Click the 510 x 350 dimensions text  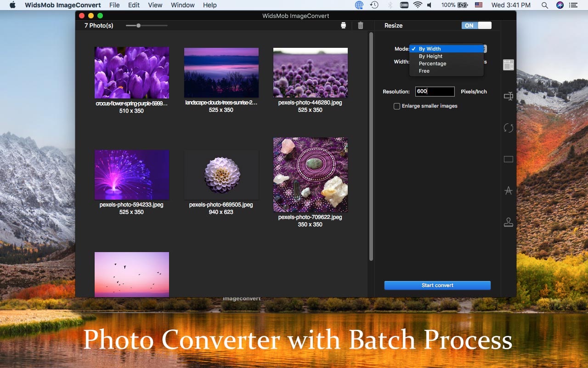[x=131, y=111]
